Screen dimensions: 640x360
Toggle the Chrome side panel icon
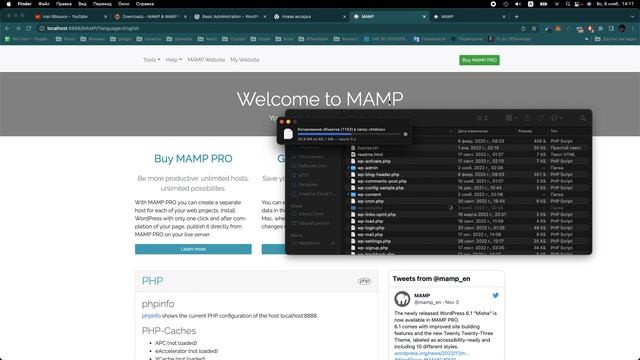[611, 29]
